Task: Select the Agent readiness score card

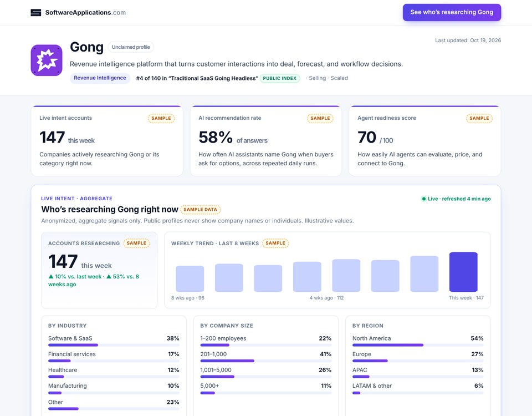Action: (425, 140)
